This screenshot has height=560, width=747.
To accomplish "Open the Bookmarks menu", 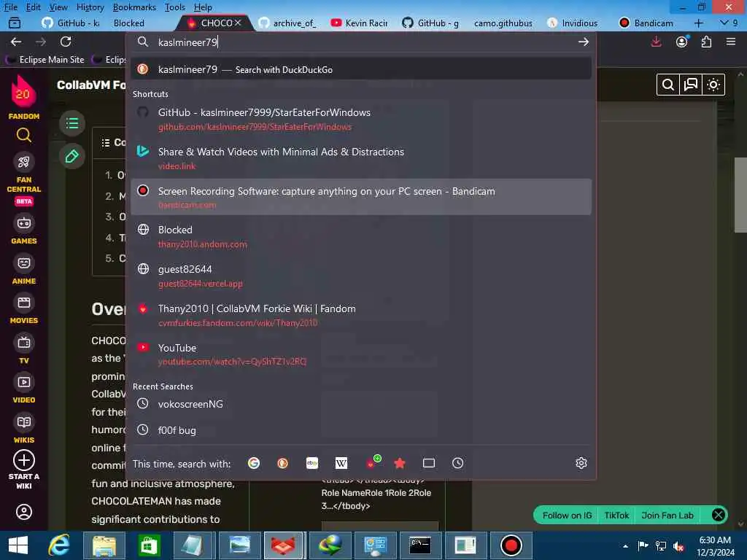I will (x=134, y=7).
